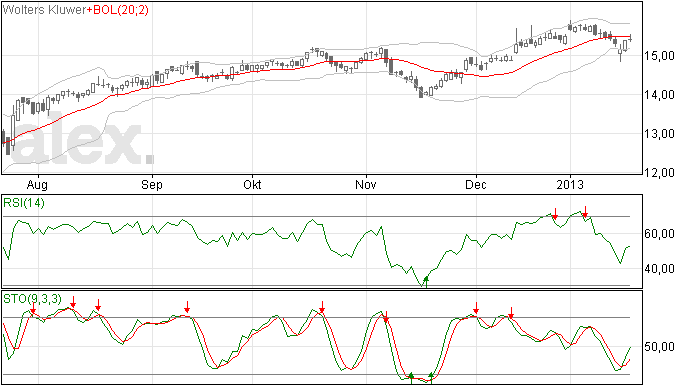
Task: Select the 15,00 price axis label
Action: [x=659, y=55]
